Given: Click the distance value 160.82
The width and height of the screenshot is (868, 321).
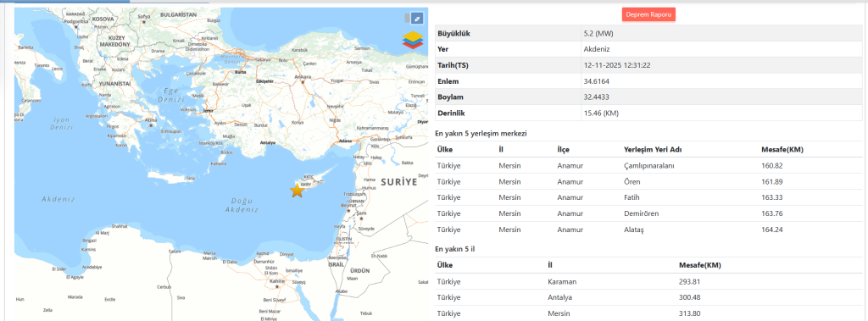Looking at the screenshot, I should tap(772, 165).
